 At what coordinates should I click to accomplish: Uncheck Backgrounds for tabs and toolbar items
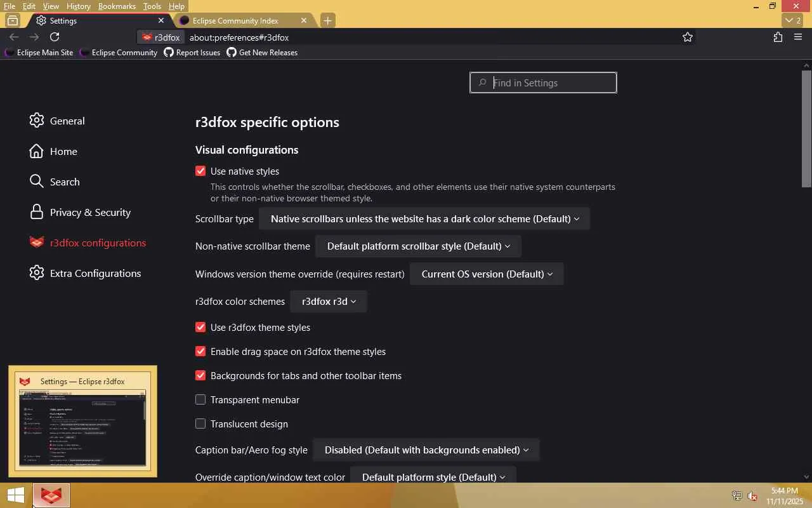point(200,376)
